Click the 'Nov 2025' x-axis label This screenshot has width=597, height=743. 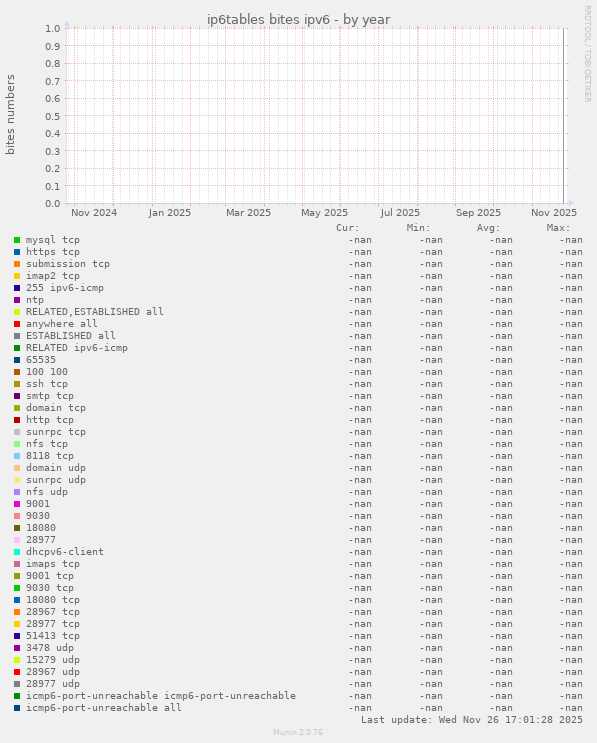[554, 213]
